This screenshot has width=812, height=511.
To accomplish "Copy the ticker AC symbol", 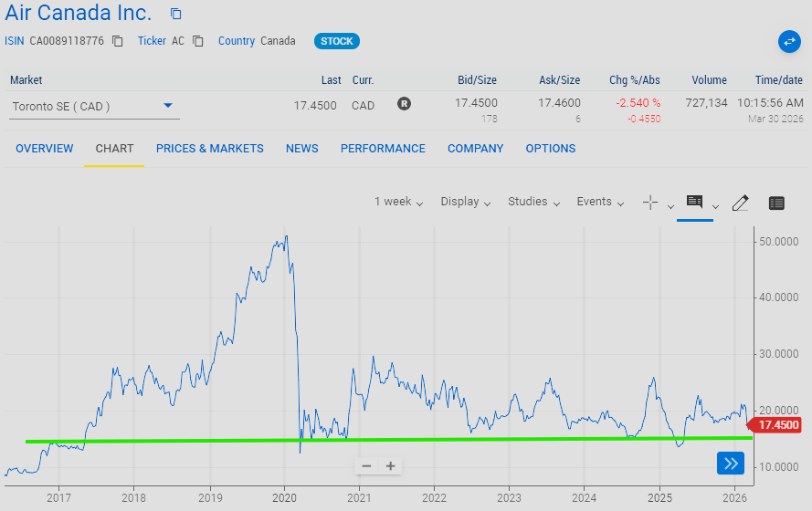I will 198,41.
